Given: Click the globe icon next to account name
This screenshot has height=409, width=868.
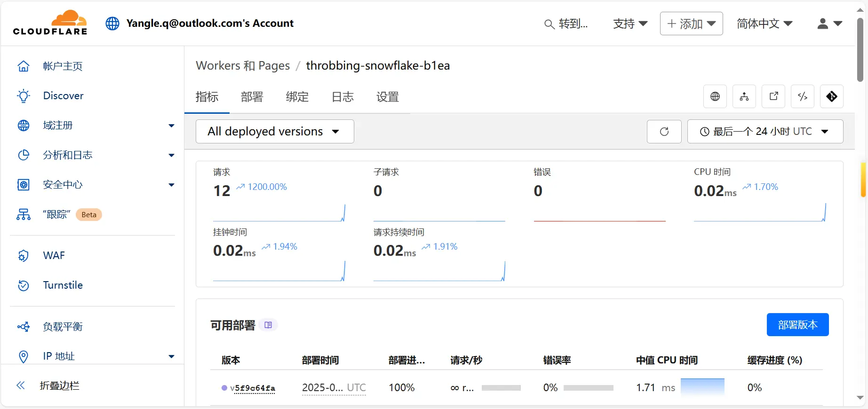Looking at the screenshot, I should pyautogui.click(x=112, y=24).
